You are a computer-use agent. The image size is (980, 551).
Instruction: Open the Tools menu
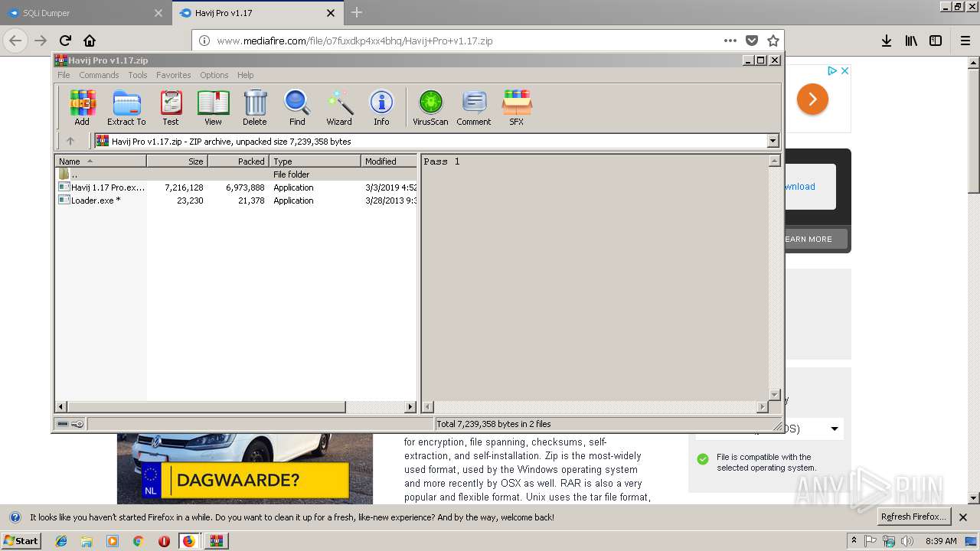138,75
